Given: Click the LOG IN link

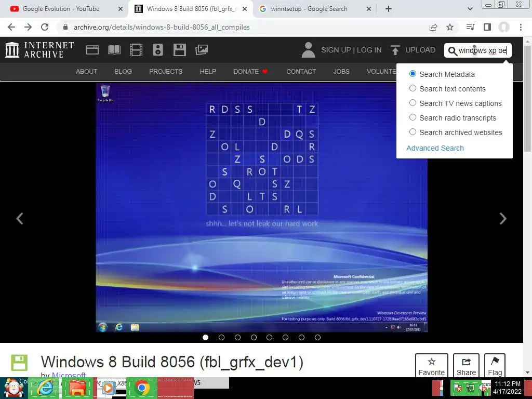Looking at the screenshot, I should (x=369, y=50).
